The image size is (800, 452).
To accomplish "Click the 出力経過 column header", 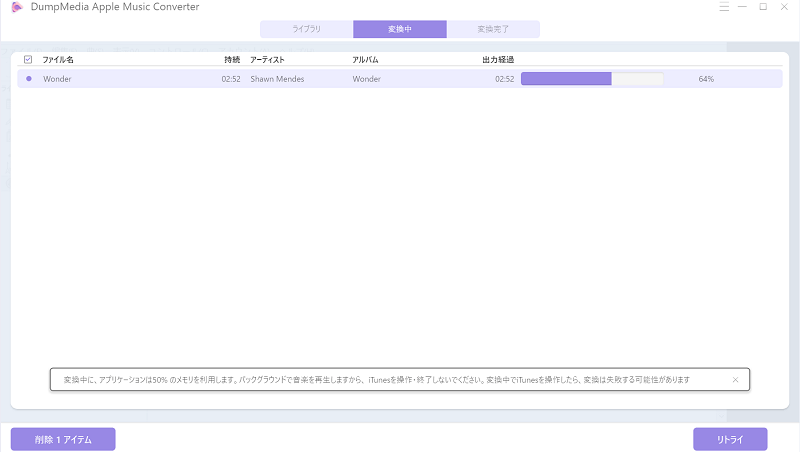I will tap(498, 60).
